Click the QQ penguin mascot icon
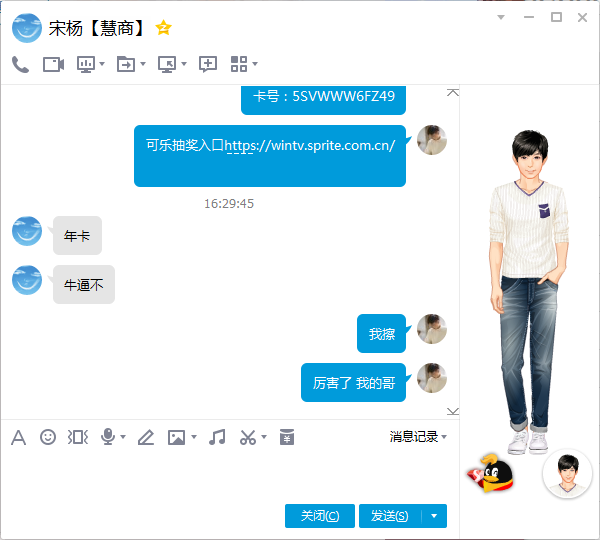This screenshot has width=600, height=540. [x=490, y=473]
